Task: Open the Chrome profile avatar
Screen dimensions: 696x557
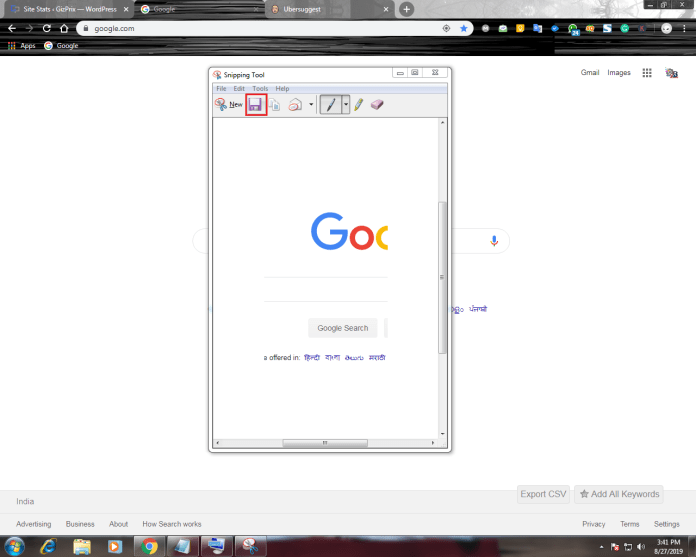Action: [666, 28]
